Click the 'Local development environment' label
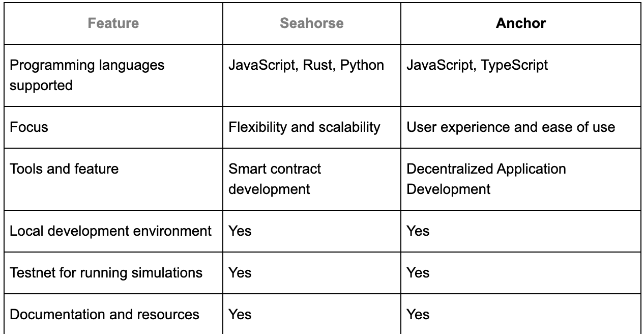Image resolution: width=644 pixels, height=334 pixels. [110, 231]
